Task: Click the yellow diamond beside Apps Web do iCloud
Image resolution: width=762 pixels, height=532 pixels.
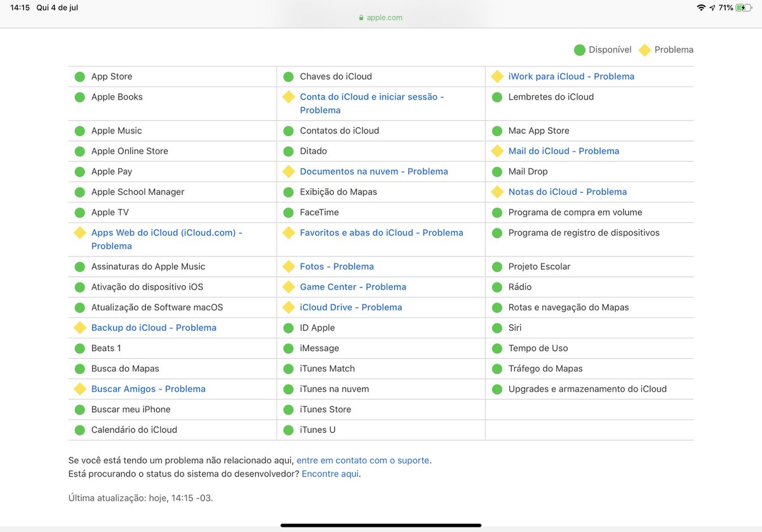Action: click(79, 232)
